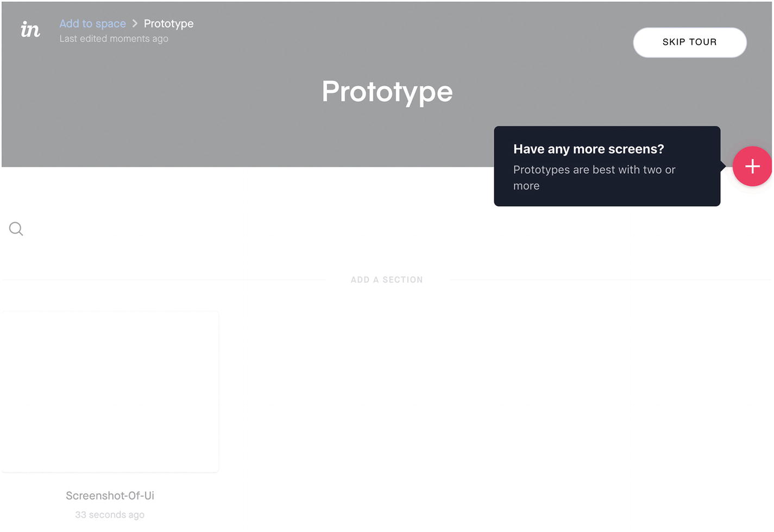Click the breadcrumb chevron arrow

(x=135, y=23)
